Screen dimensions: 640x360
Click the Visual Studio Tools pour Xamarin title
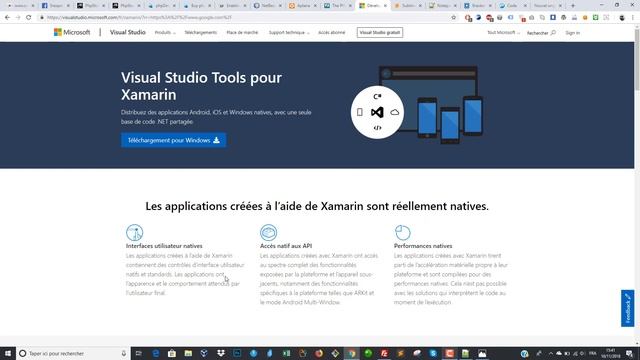[201, 86]
